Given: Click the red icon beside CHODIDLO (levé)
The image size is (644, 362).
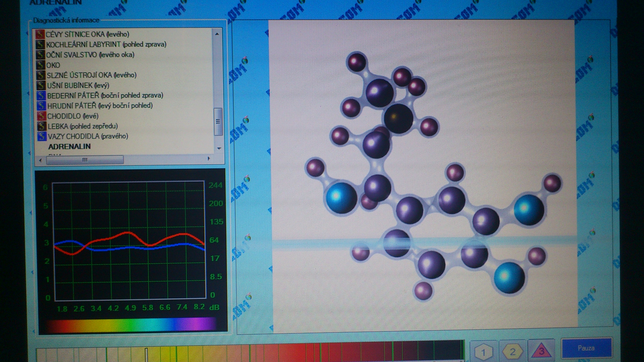Looking at the screenshot, I should click(41, 116).
